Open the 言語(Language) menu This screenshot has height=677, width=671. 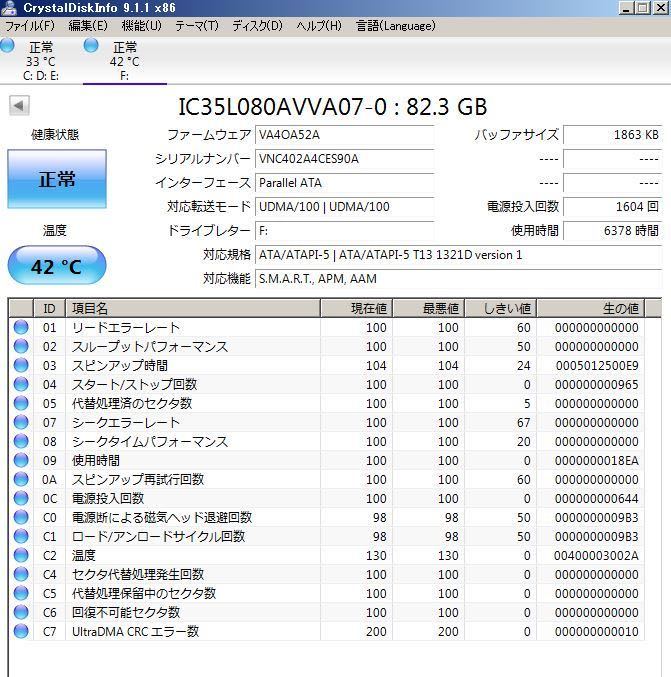pos(395,26)
